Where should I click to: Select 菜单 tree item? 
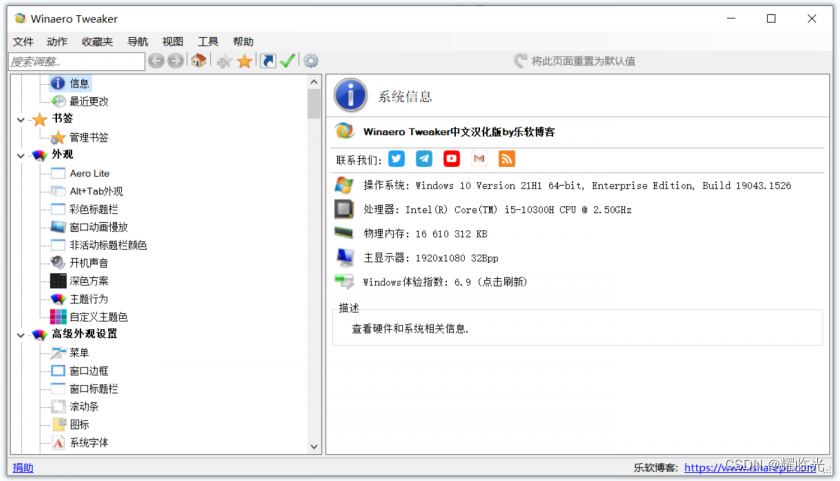tap(79, 352)
